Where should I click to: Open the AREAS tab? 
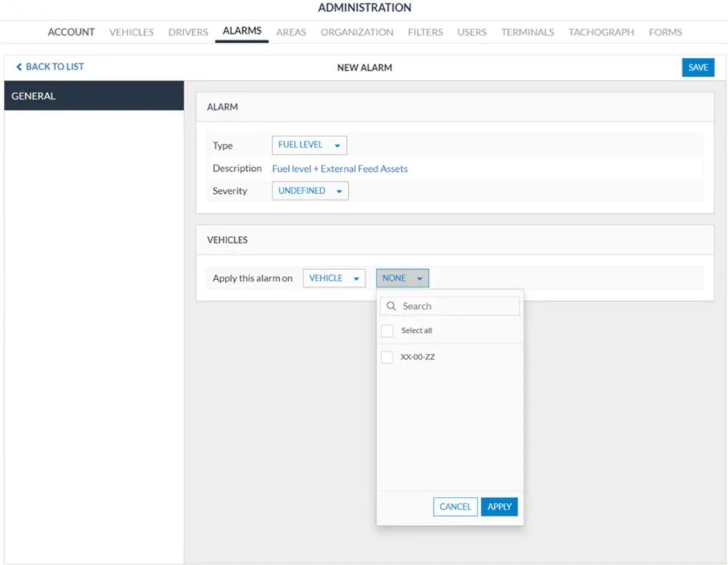(291, 33)
